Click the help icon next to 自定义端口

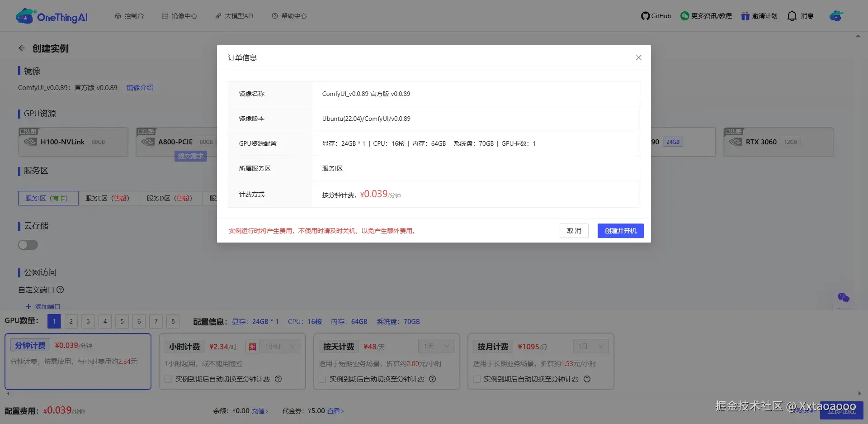(60, 290)
